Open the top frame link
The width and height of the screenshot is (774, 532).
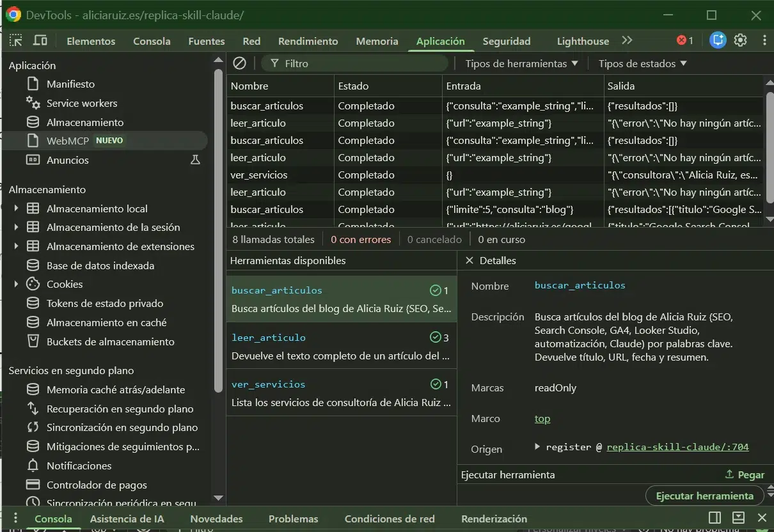[x=542, y=419]
